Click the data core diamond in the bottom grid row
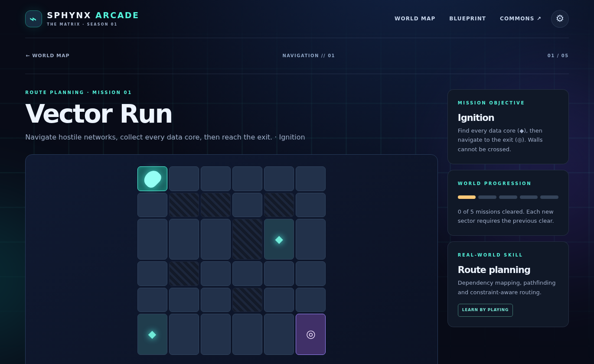 [152, 334]
